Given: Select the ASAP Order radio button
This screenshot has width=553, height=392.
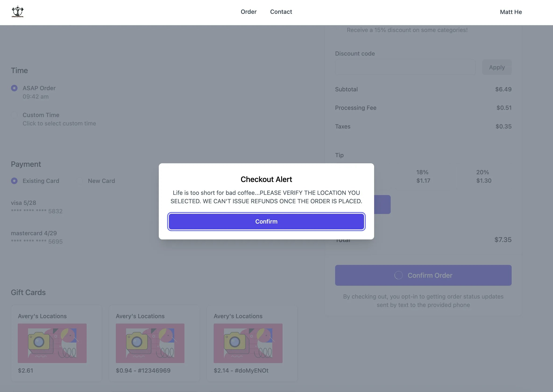Looking at the screenshot, I should coord(14,88).
